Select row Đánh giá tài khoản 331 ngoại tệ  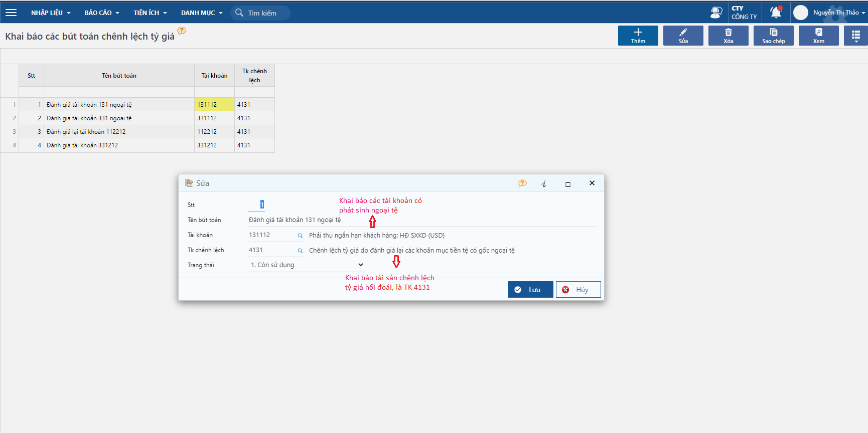point(89,118)
